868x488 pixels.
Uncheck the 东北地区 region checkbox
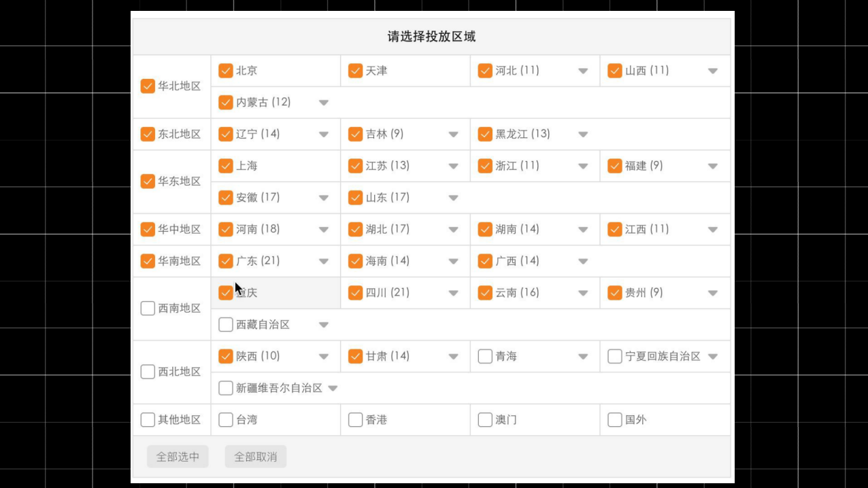pos(148,134)
